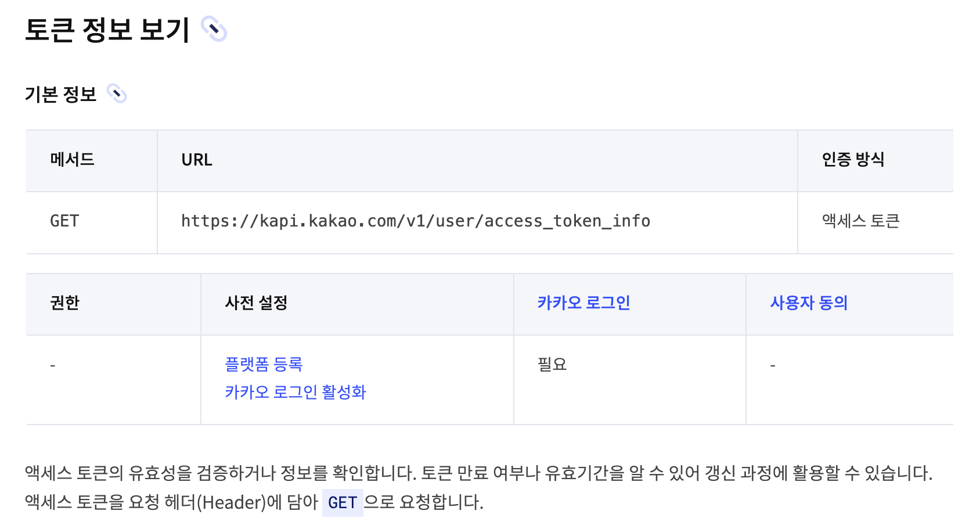Screen dimensions: 980x525
Task: Open the 사용자 동의 header link
Action: 809,303
